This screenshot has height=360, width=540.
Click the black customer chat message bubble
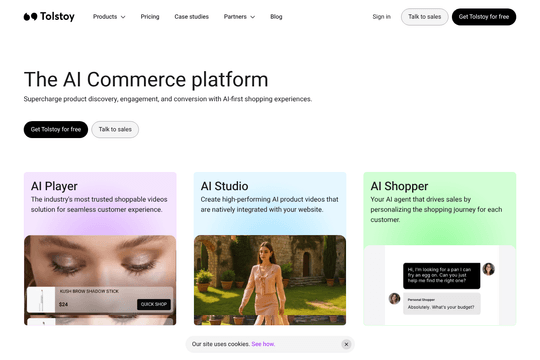click(x=442, y=276)
